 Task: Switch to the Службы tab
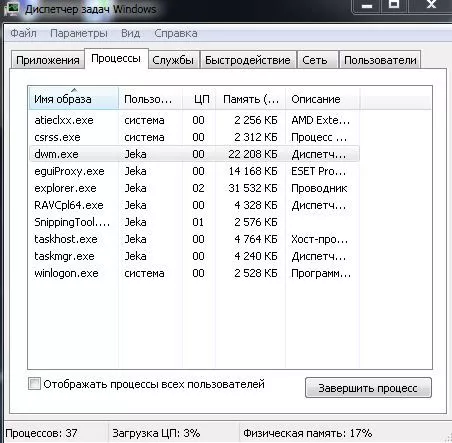click(174, 60)
